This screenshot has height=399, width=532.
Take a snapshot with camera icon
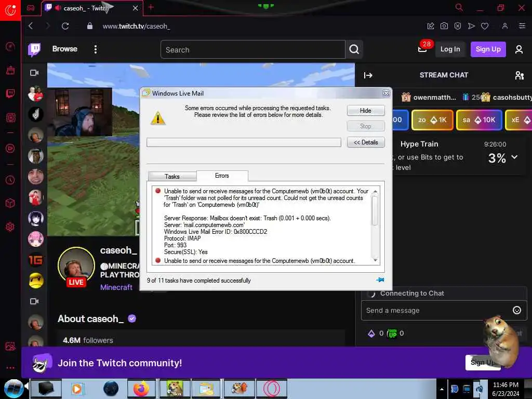pos(444,26)
